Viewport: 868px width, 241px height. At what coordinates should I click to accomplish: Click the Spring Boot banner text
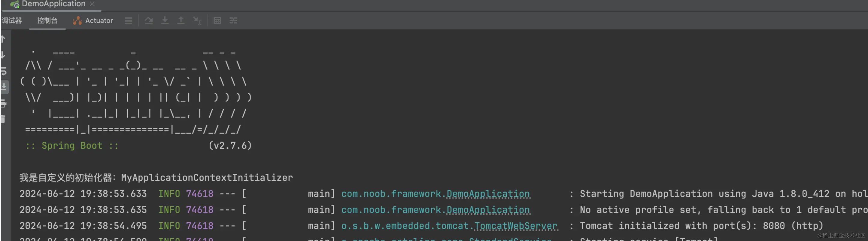tap(72, 146)
